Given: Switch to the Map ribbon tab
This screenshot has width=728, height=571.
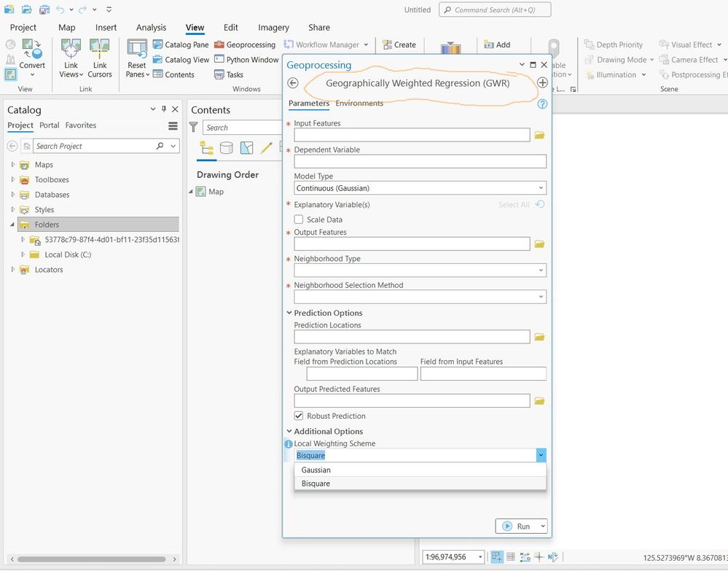Looking at the screenshot, I should point(67,28).
